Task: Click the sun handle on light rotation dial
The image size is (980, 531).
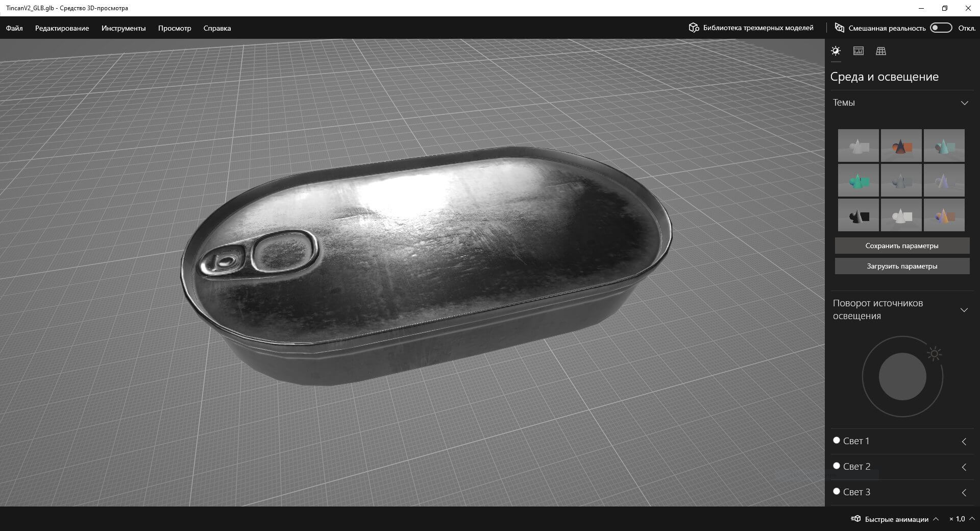Action: coord(935,354)
